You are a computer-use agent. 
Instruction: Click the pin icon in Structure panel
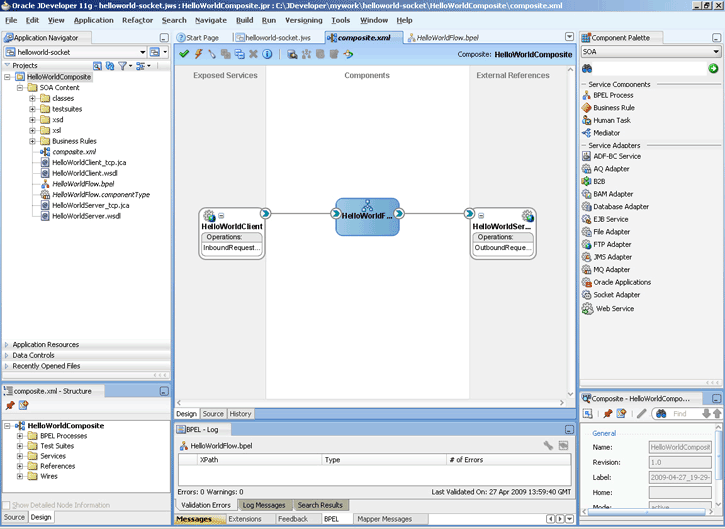pos(10,405)
